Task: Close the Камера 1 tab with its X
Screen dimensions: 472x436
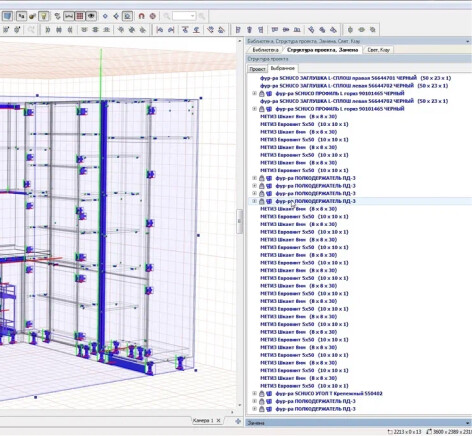Action: click(218, 420)
